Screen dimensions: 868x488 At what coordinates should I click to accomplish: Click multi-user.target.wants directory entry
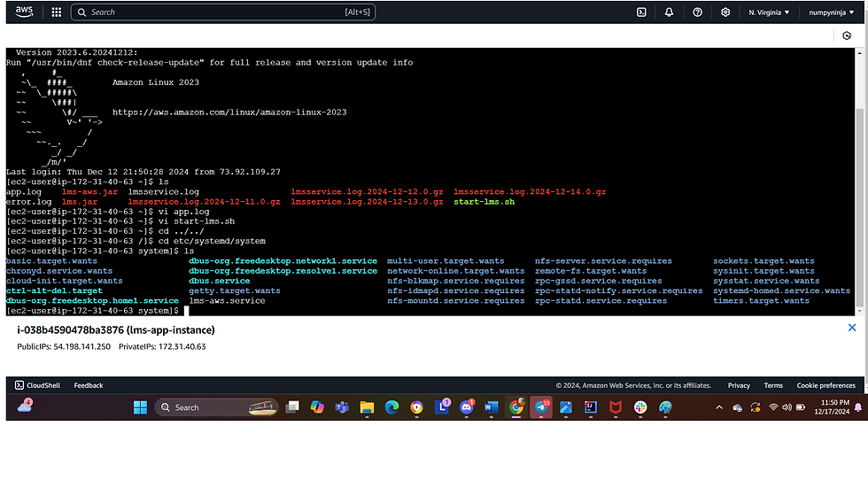pyautogui.click(x=446, y=260)
